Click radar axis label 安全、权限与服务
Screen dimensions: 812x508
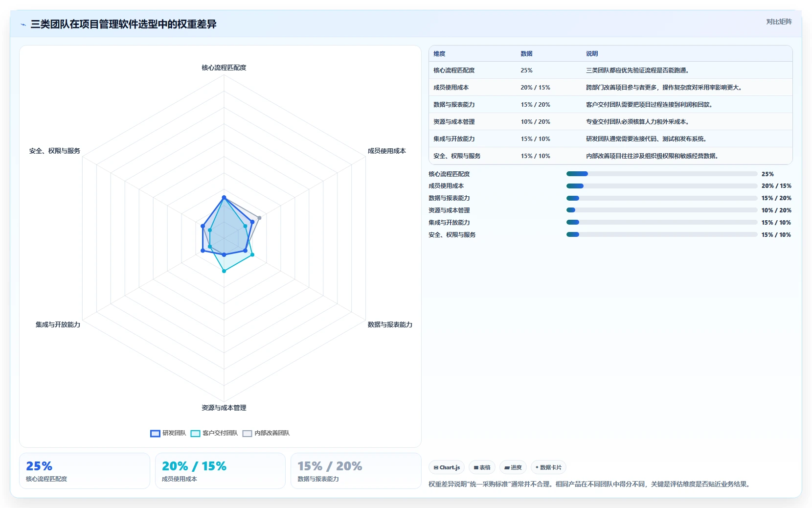(55, 151)
